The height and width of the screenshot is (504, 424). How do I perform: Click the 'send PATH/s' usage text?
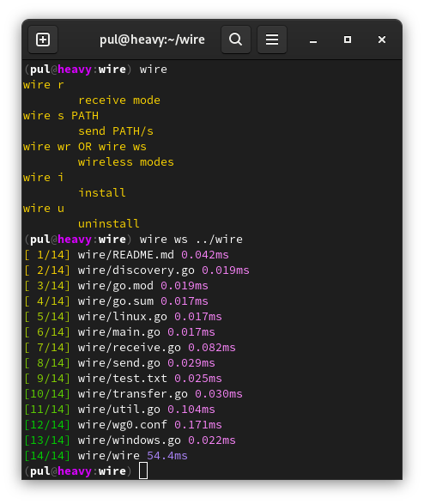[116, 131]
